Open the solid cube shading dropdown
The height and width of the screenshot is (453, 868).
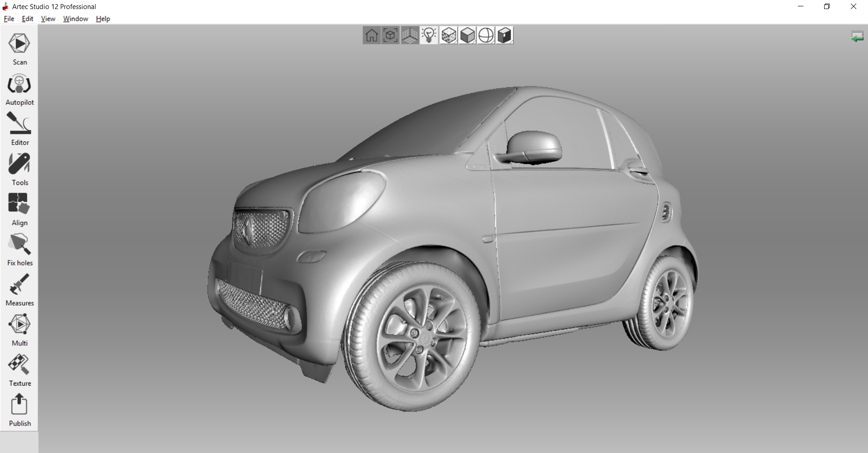tap(467, 35)
